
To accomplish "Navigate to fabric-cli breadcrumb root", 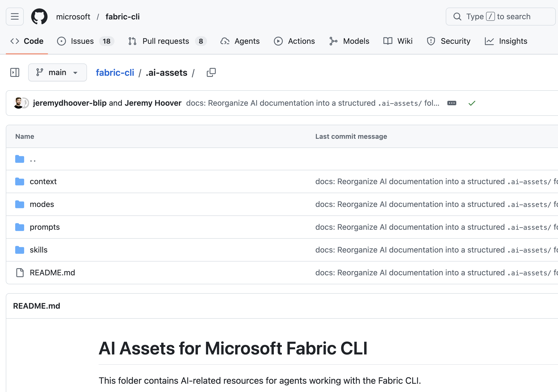I will pyautogui.click(x=115, y=72).
